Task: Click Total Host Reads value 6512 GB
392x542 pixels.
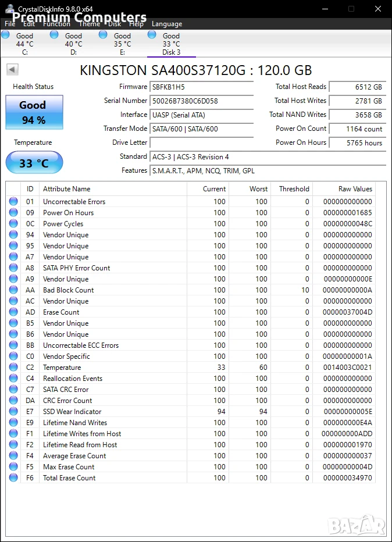Action: point(358,87)
